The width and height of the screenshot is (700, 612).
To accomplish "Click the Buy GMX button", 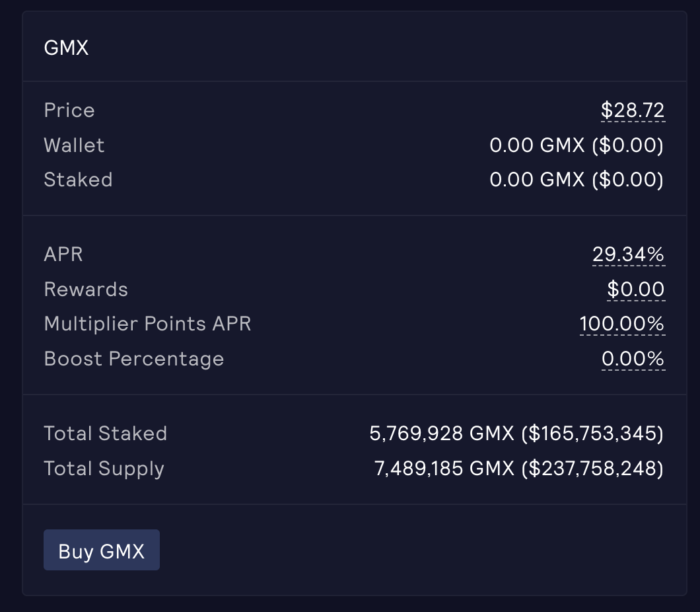I will pos(102,550).
